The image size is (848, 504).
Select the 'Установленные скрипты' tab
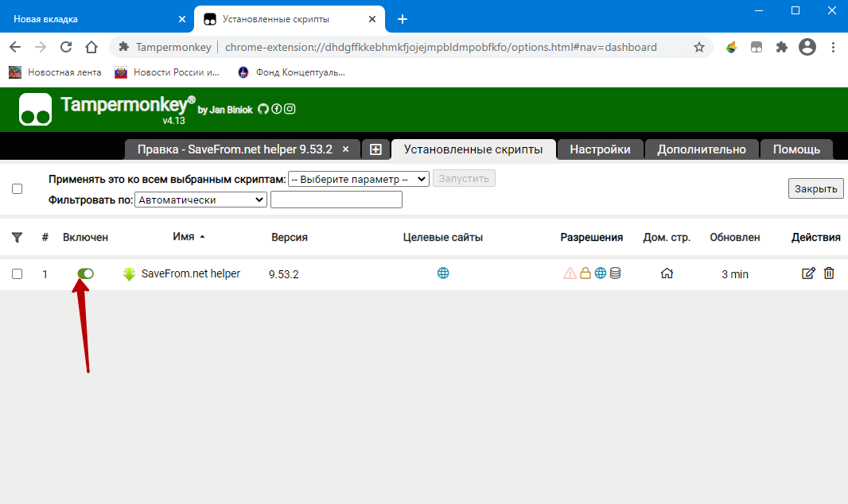473,149
